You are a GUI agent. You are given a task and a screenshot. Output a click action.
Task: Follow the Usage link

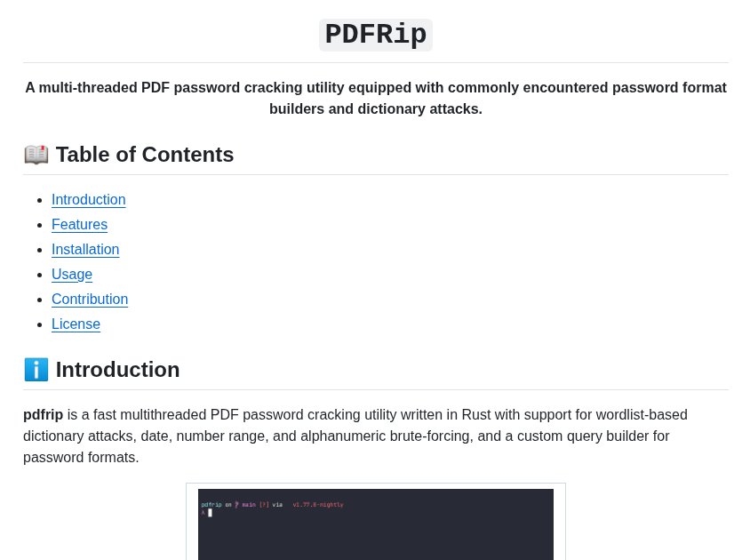coord(72,275)
